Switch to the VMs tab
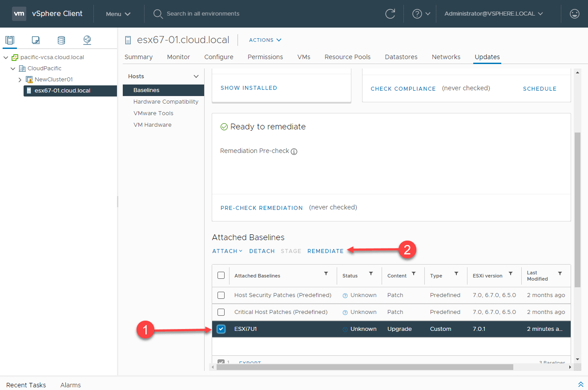Viewport: 588px width, 390px height. point(304,57)
